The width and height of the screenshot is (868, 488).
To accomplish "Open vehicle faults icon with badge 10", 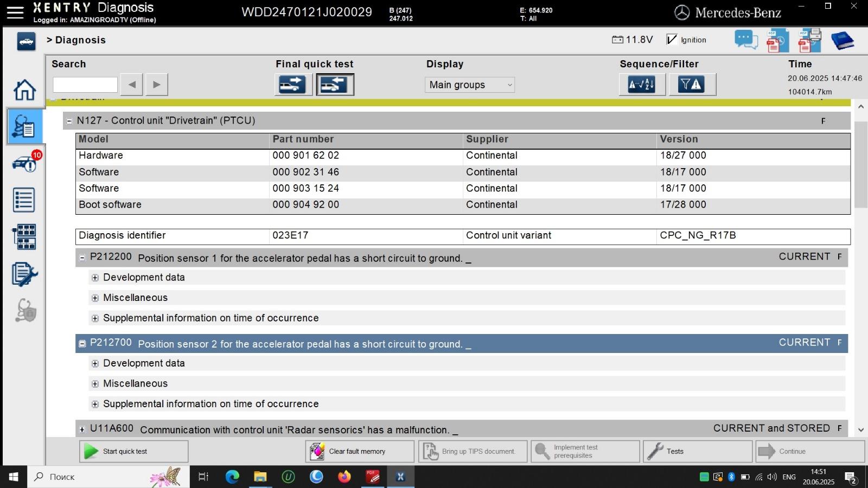I will [25, 162].
